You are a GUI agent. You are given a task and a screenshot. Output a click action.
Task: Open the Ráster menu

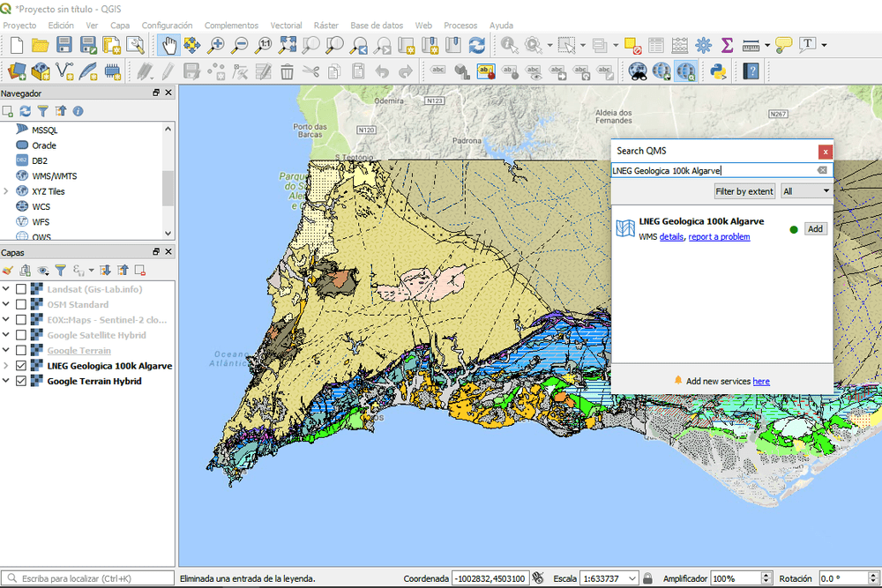[x=325, y=25]
